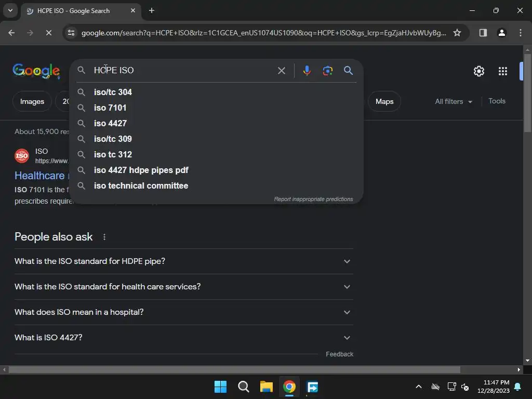Viewport: 532px width, 399px height.
Task: Switch to the Images results filter
Action: (32, 101)
